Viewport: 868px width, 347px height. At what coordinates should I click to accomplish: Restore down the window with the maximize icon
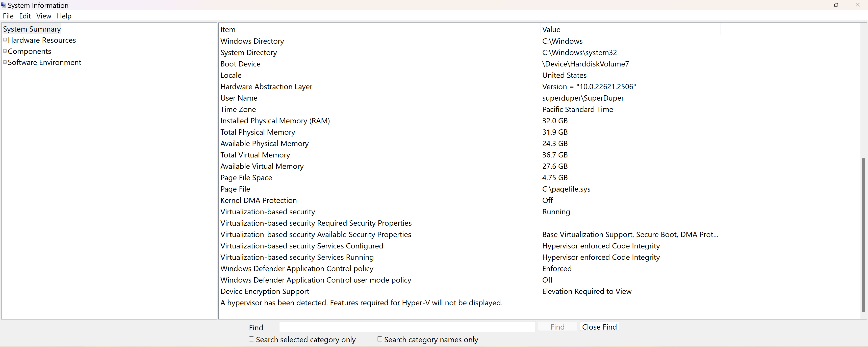836,5
